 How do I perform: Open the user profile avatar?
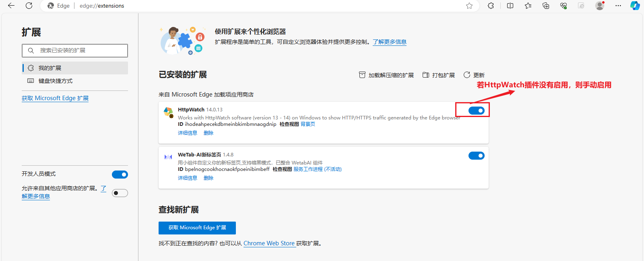click(600, 6)
